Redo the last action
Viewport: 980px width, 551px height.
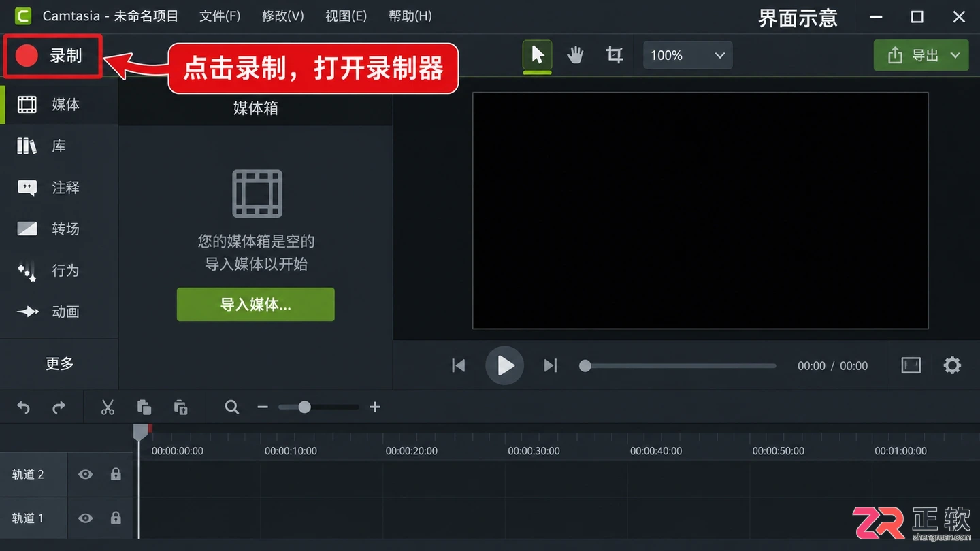[59, 407]
